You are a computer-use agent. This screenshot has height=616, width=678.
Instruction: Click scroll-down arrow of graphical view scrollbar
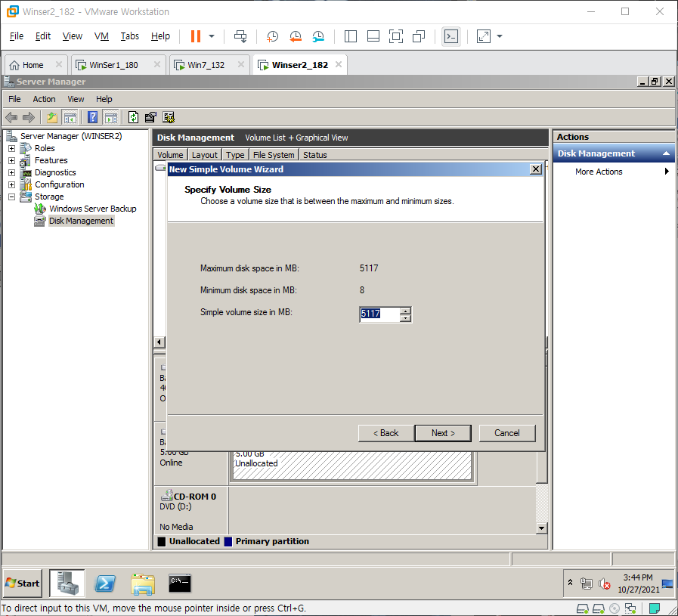(x=541, y=528)
